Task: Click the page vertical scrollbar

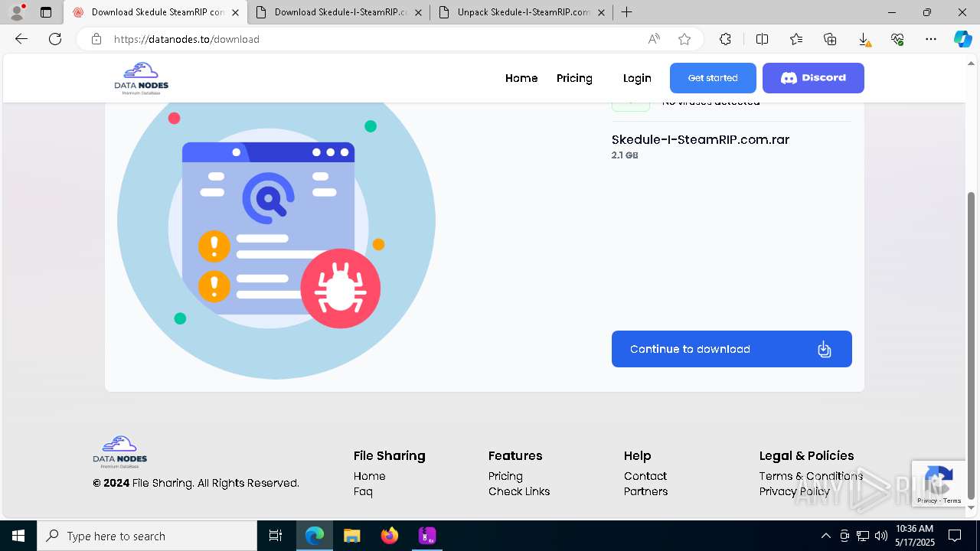Action: click(x=972, y=344)
